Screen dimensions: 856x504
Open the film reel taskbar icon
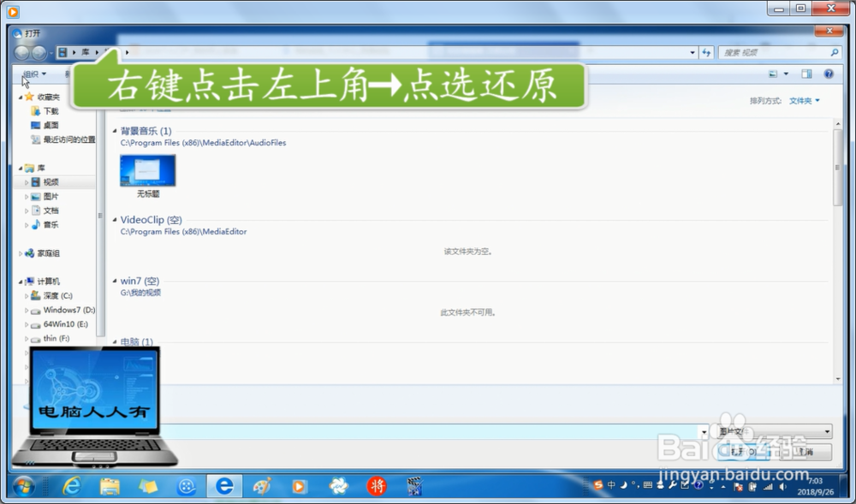186,485
